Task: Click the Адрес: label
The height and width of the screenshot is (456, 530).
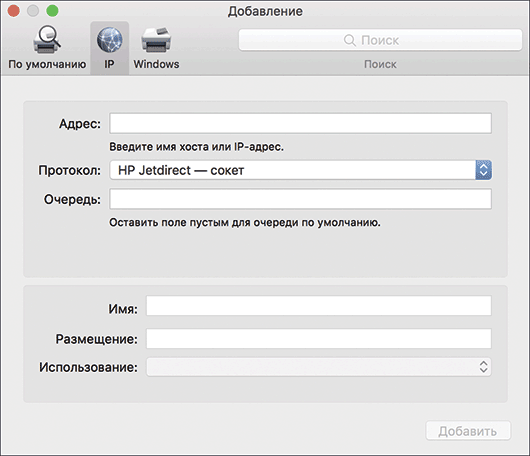Action: pos(80,124)
